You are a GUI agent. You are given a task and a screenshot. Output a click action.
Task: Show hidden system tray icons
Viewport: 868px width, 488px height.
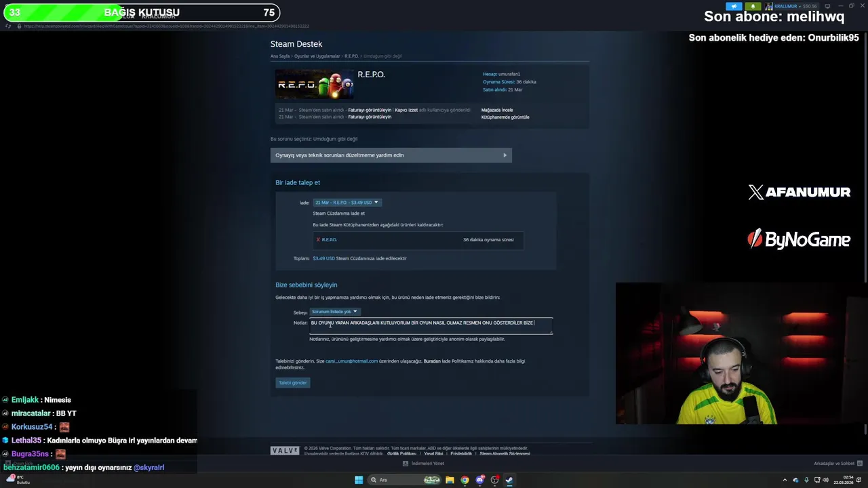pyautogui.click(x=785, y=480)
